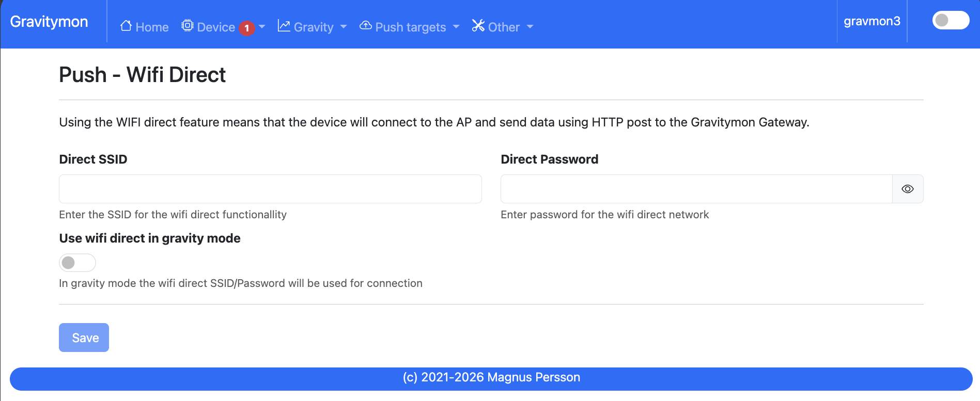Click into the Direct Password field
Screen dimensions: 980x401
click(696, 189)
